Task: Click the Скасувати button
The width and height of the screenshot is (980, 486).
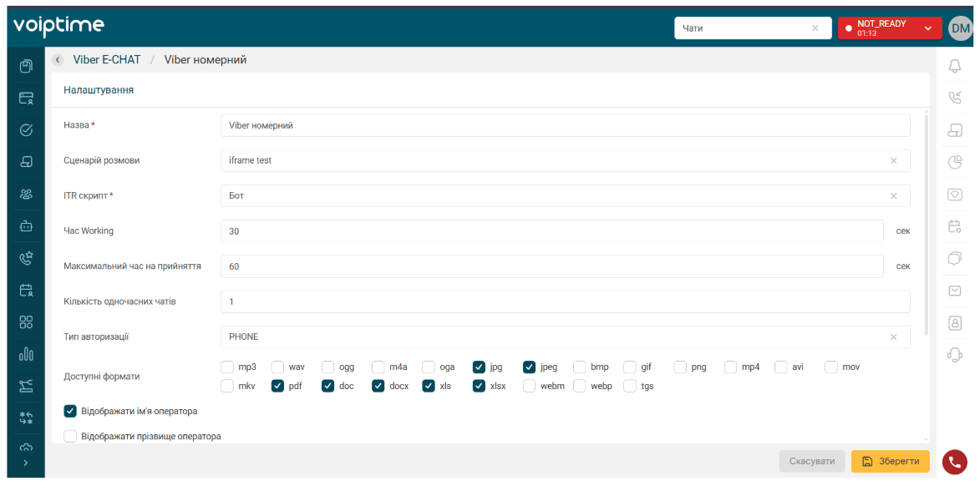Action: 812,461
